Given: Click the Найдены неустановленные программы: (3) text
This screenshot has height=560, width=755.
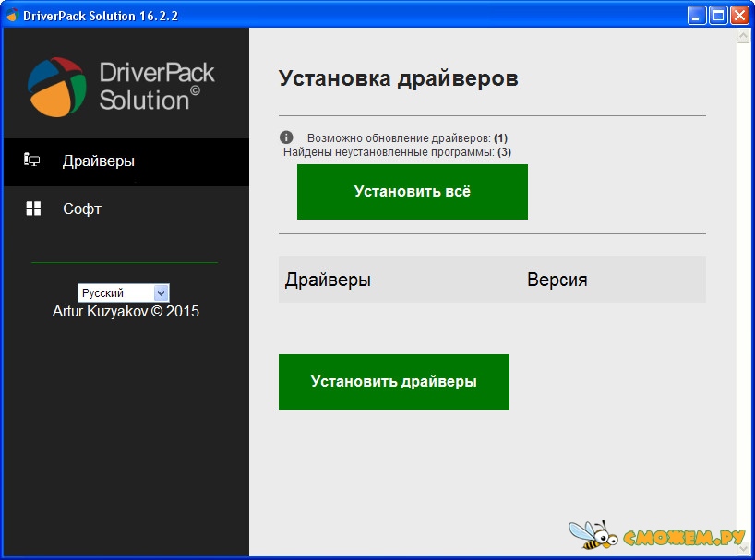Looking at the screenshot, I should point(397,152).
